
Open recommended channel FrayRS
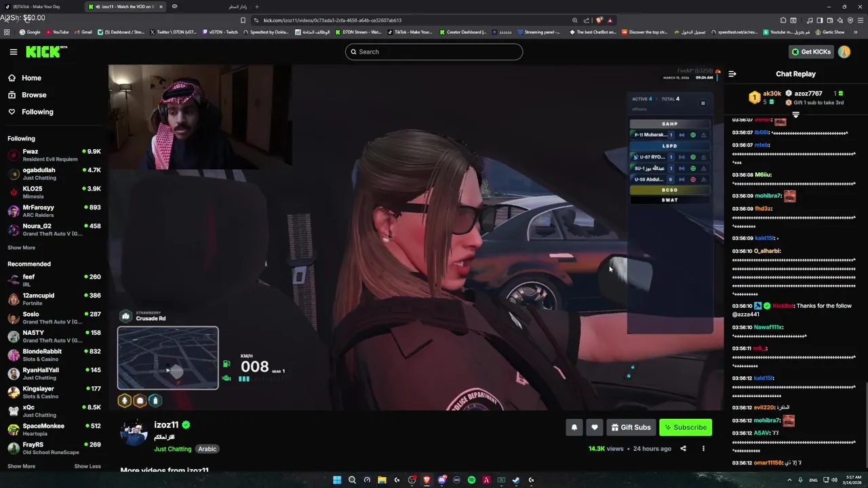[x=54, y=448]
